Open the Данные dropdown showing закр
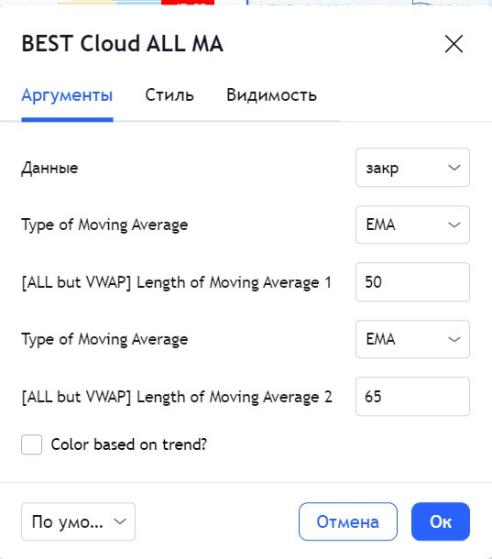The image size is (492, 559). pyautogui.click(x=412, y=168)
